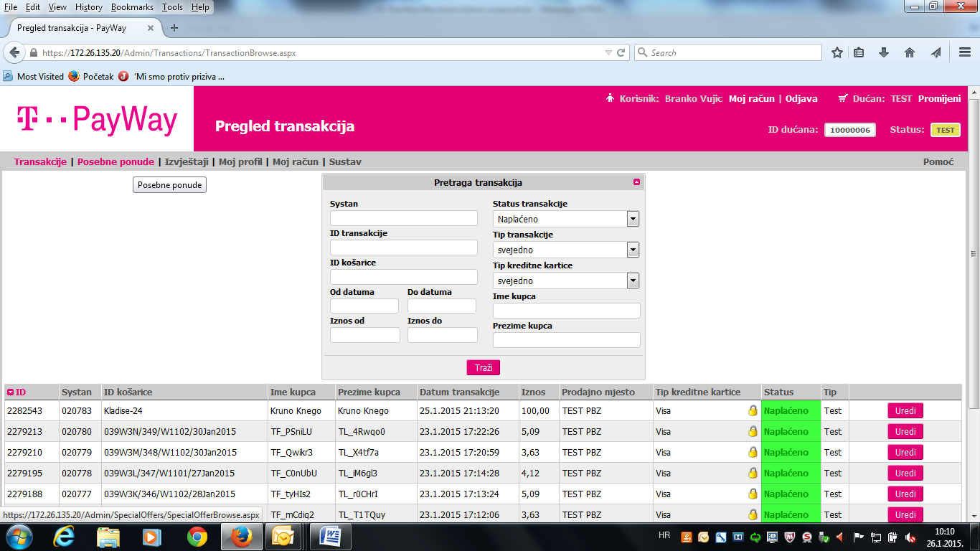Click the ID column sort icon

pyautogui.click(x=11, y=392)
